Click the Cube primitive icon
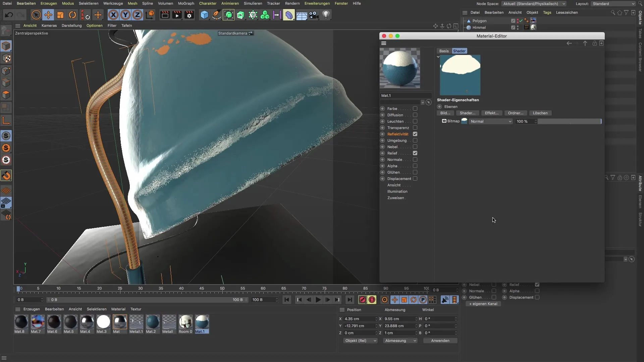 coord(204,15)
